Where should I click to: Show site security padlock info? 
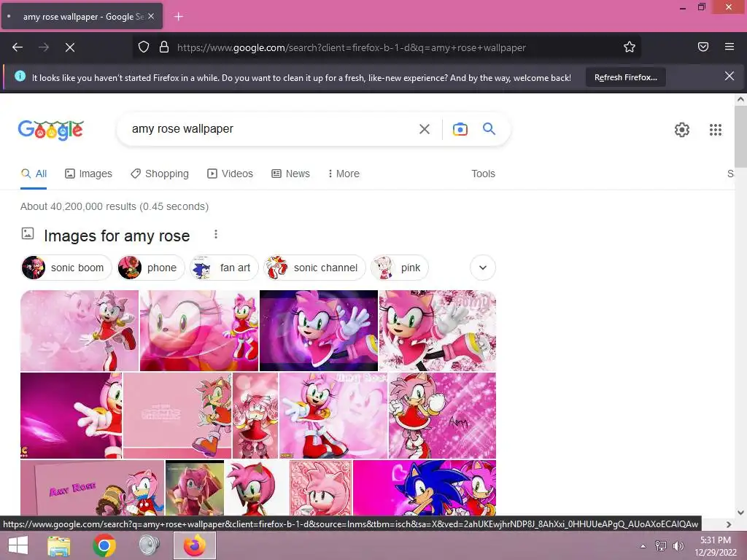pos(164,47)
